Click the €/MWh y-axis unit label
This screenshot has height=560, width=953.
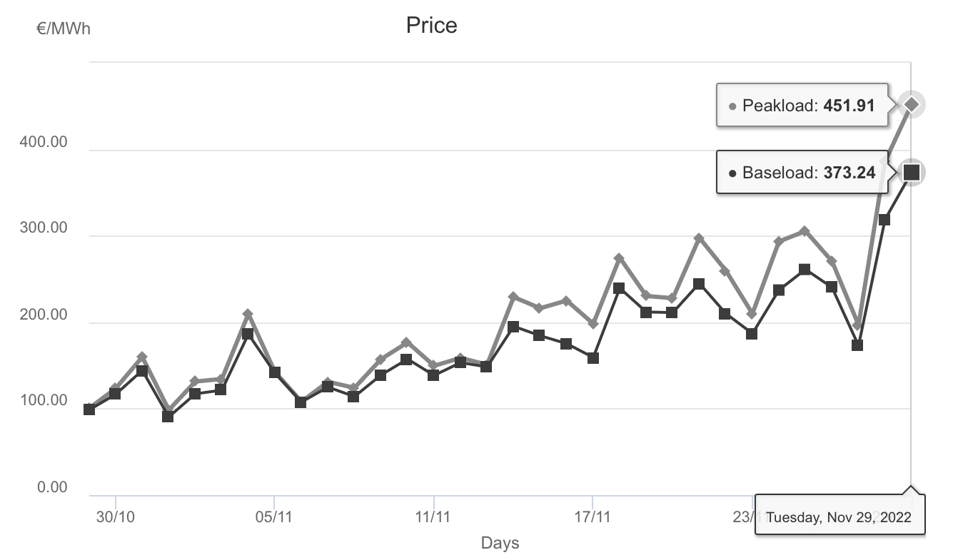pyautogui.click(x=64, y=29)
